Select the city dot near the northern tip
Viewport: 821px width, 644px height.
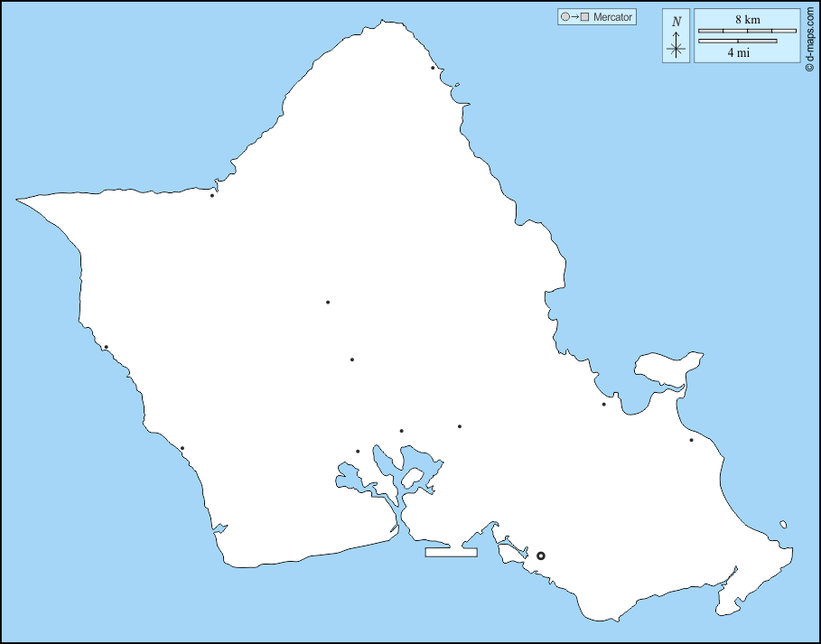click(433, 68)
